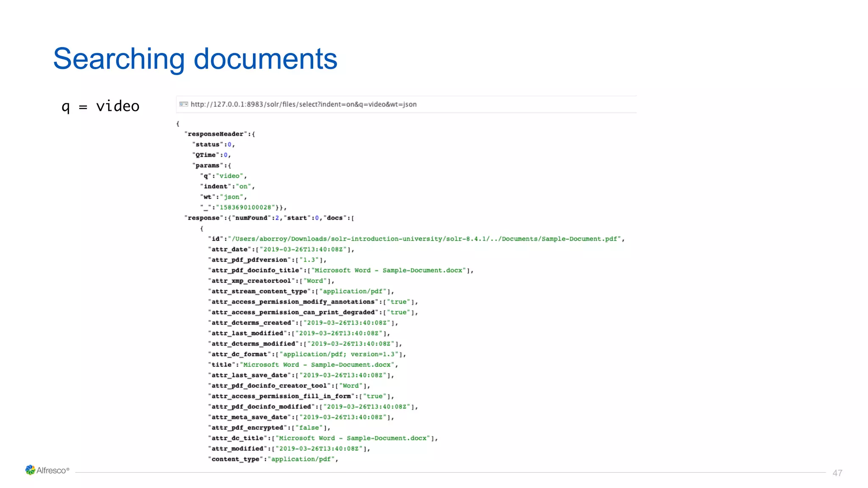Click the "wt":"json" line
Screen dimensions: 868x488
coord(223,197)
